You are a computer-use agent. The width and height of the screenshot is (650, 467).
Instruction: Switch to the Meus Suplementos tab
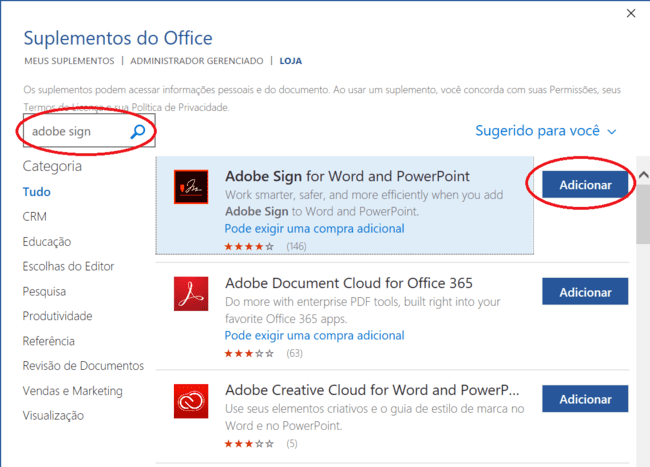69,61
